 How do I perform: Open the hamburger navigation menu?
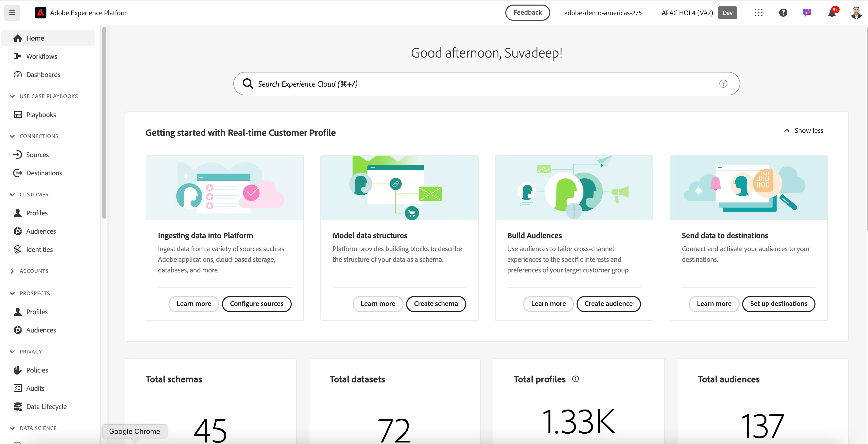coord(12,12)
